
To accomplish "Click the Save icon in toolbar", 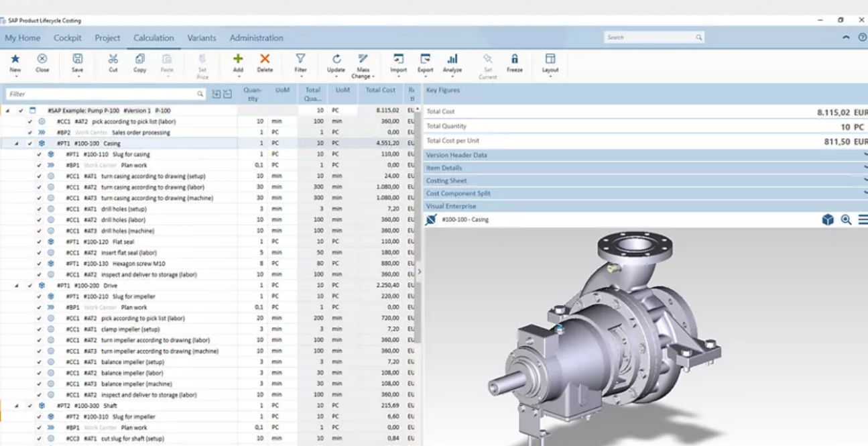I will pos(78,60).
